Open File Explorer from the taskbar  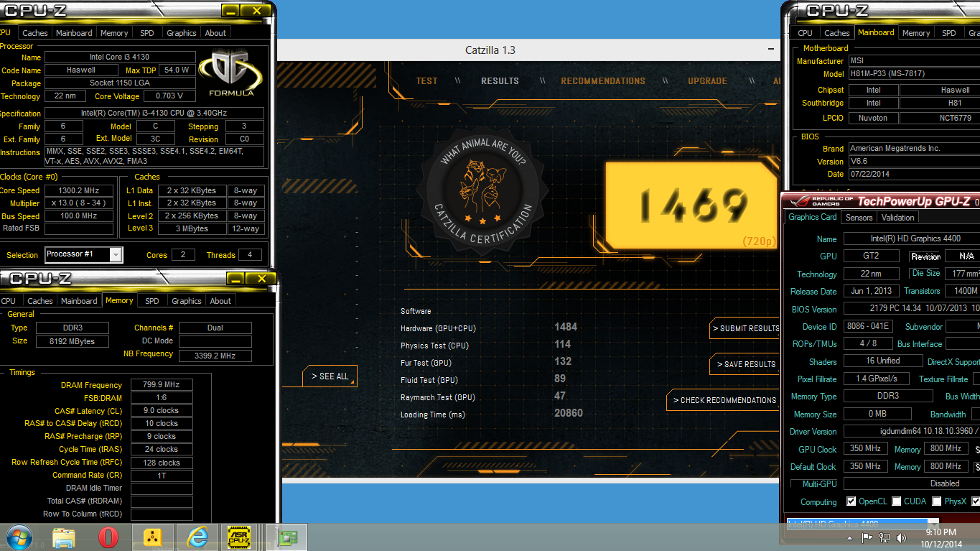point(64,537)
